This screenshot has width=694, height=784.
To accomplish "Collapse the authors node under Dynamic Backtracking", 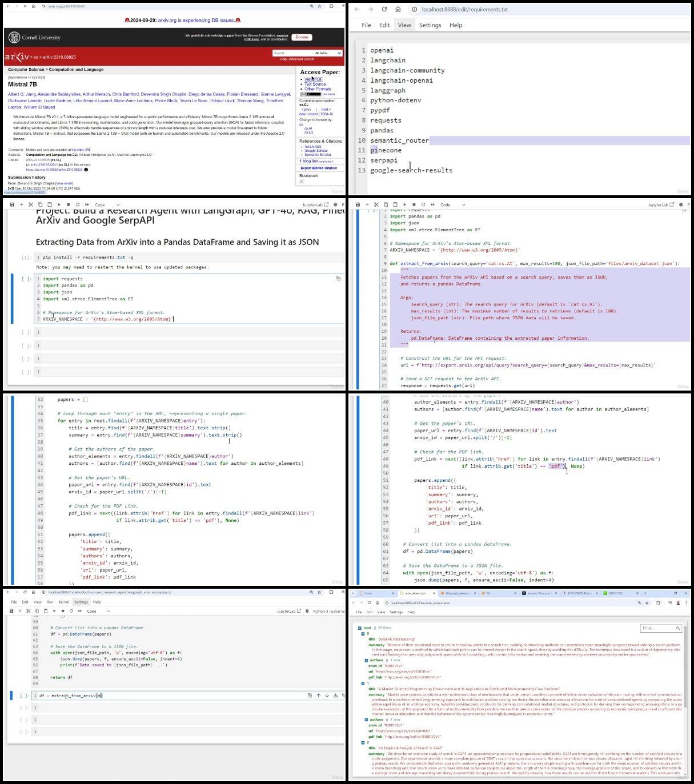I will point(367,660).
